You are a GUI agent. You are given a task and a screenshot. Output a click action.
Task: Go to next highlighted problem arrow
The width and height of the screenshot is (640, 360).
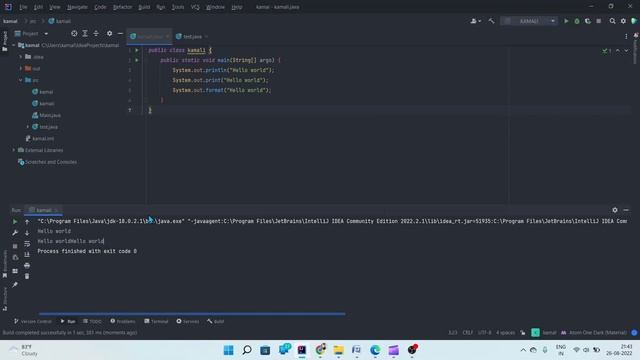pyautogui.click(x=626, y=51)
